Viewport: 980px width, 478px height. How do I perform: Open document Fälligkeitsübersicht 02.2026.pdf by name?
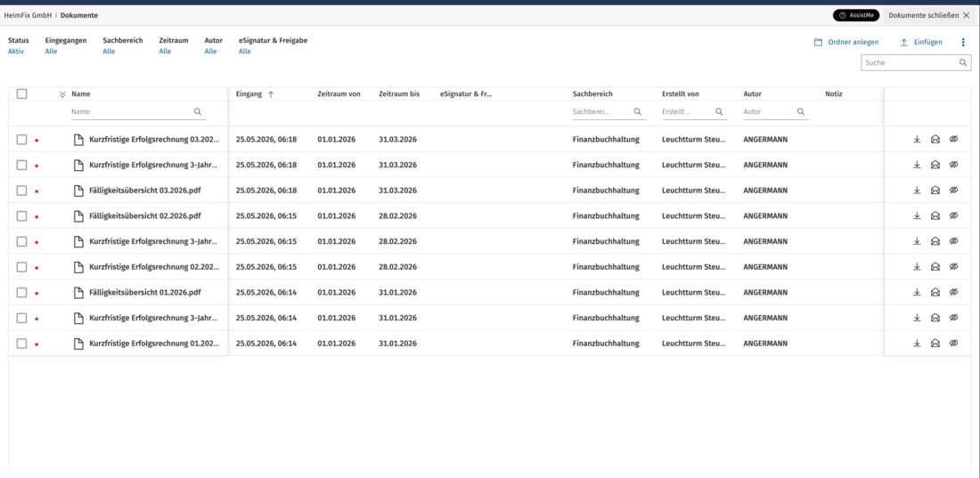pyautogui.click(x=145, y=215)
